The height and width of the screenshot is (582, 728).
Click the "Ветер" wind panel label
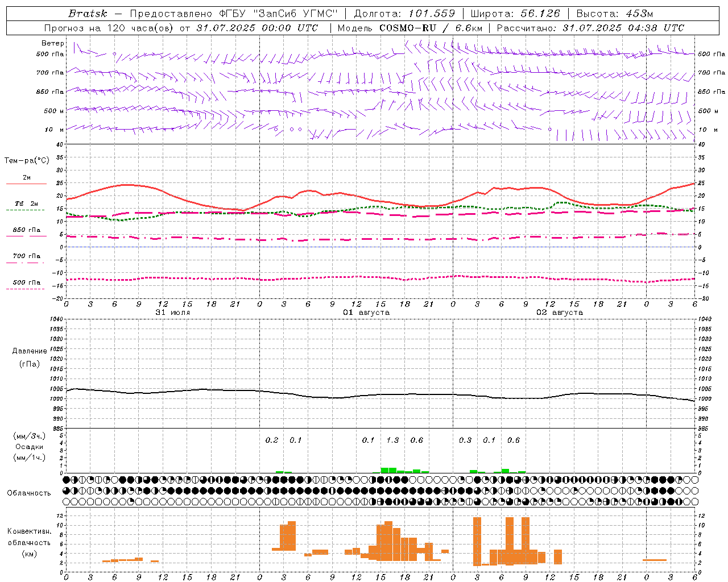click(53, 43)
